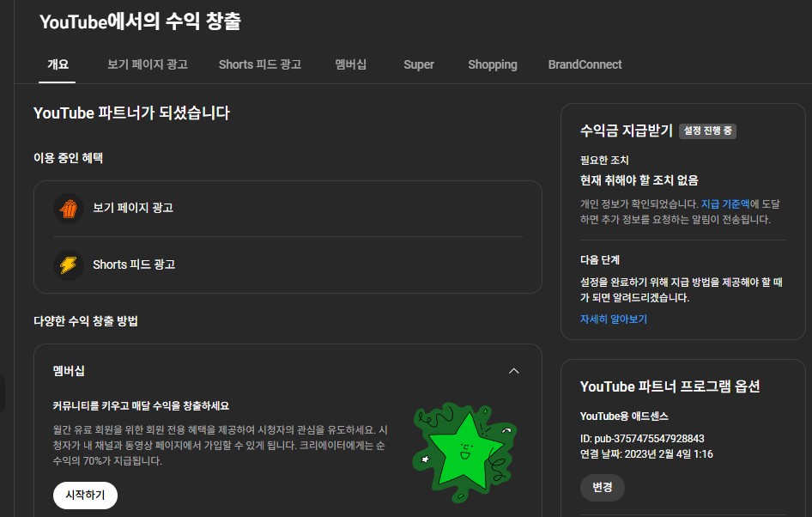This screenshot has height=517, width=812.
Task: Switch to the 개요 tab
Action: coord(58,64)
